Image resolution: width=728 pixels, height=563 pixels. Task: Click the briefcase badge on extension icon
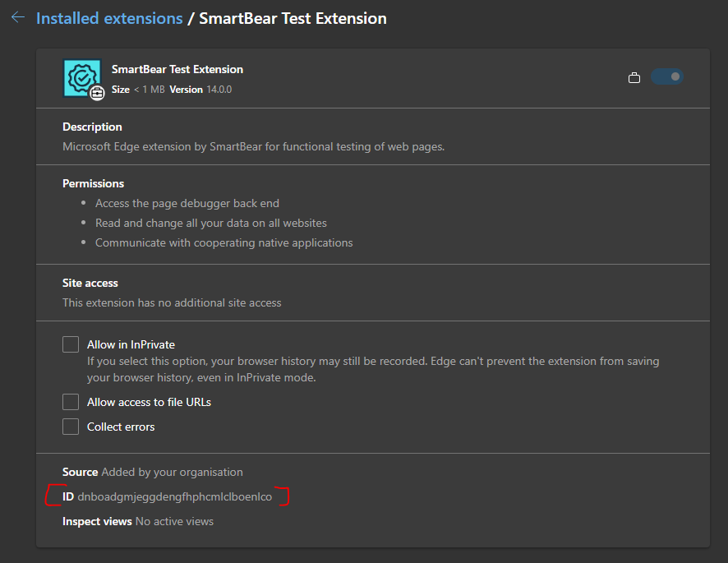pos(97,93)
